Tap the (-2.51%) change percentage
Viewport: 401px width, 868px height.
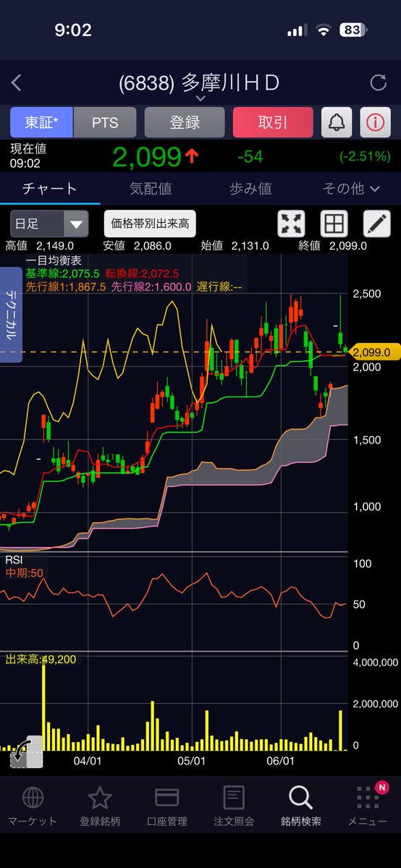(365, 156)
